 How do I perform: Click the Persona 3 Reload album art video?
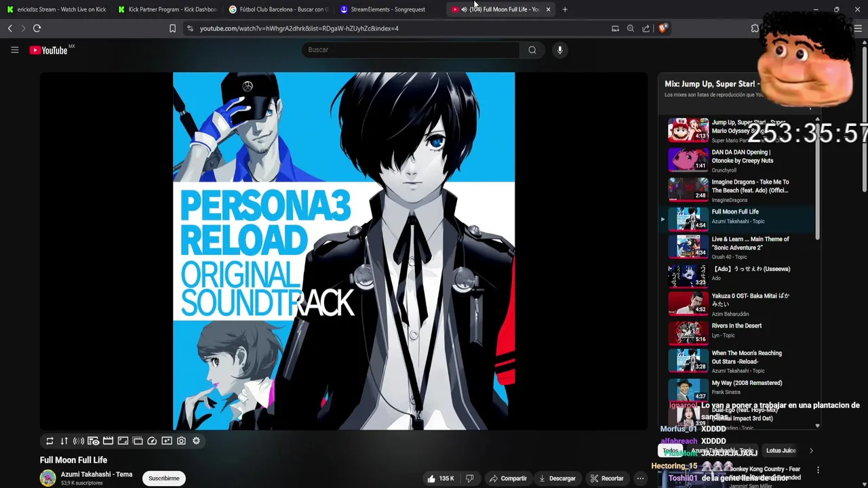[344, 251]
